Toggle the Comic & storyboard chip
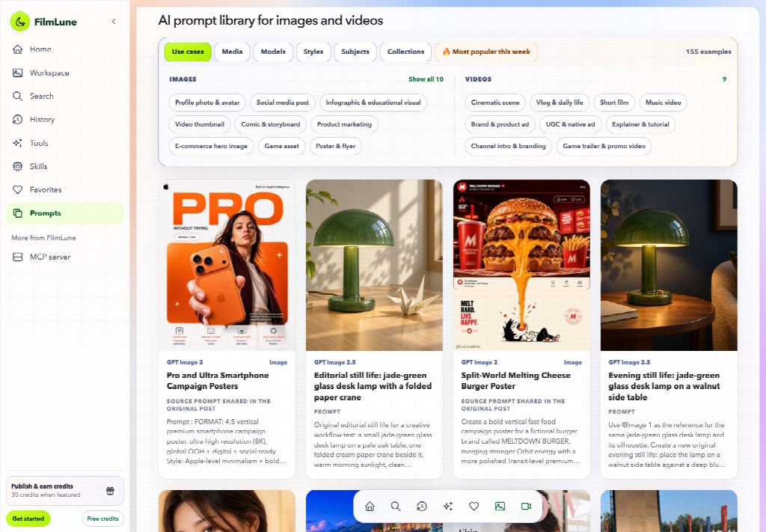Viewport: 766px width, 532px height. 271,124
